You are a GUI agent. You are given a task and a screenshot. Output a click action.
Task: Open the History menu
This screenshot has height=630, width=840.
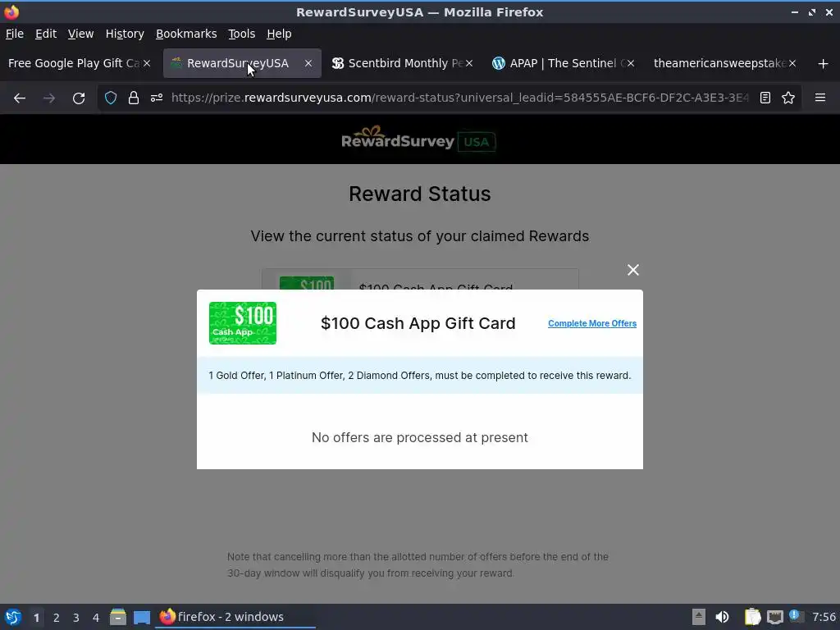click(x=125, y=34)
